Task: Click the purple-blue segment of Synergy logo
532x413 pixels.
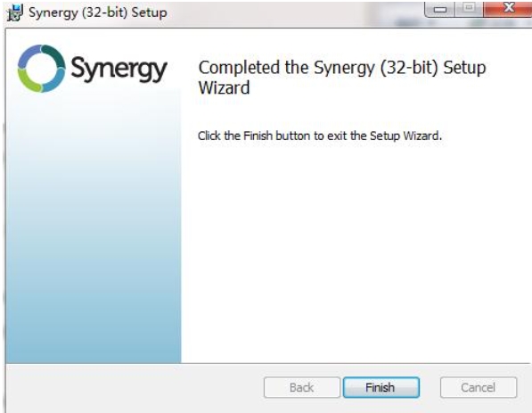Action: click(x=29, y=55)
